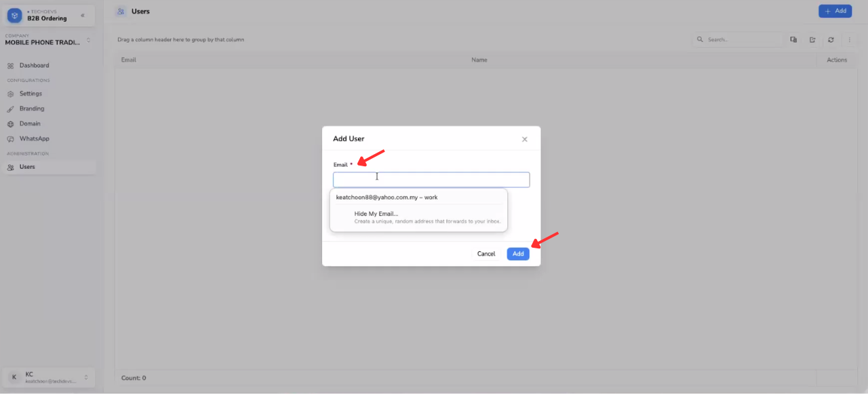Choose keatchoon88@yahoo.com.my autofill suggestion

418,197
